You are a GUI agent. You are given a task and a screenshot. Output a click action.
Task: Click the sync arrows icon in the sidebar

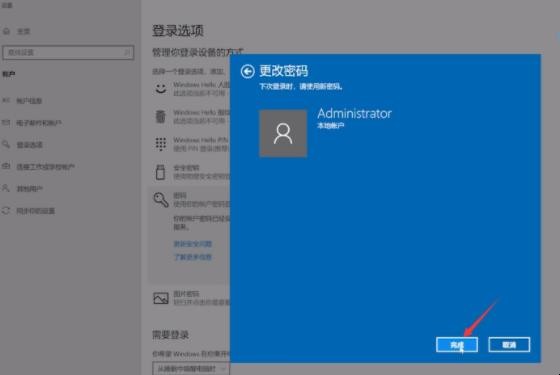point(6,210)
